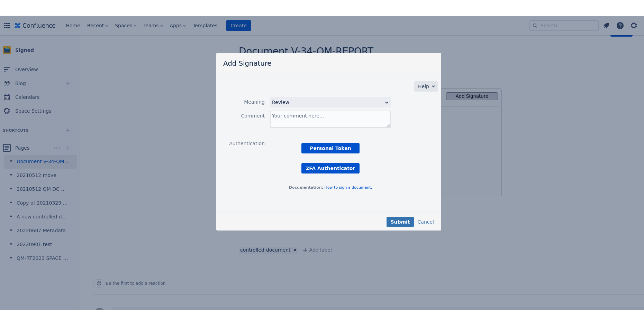The width and height of the screenshot is (644, 310).
Task: Add a shortcut with the plus icon
Action: [x=68, y=130]
